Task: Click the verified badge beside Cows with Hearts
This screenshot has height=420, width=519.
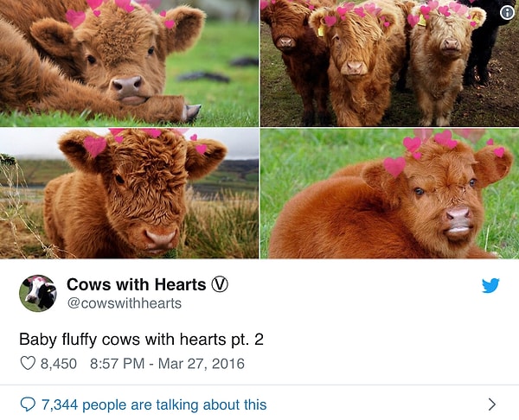Action: (x=220, y=284)
